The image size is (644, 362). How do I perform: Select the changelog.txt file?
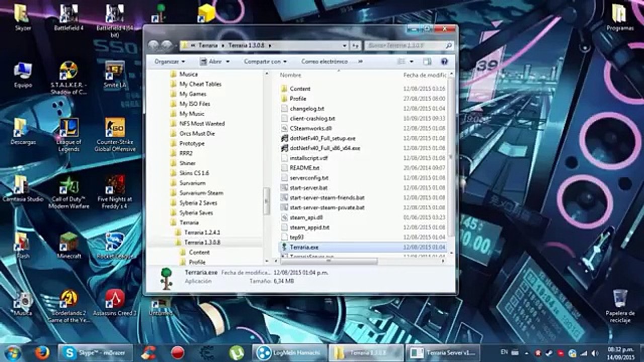coord(307,109)
